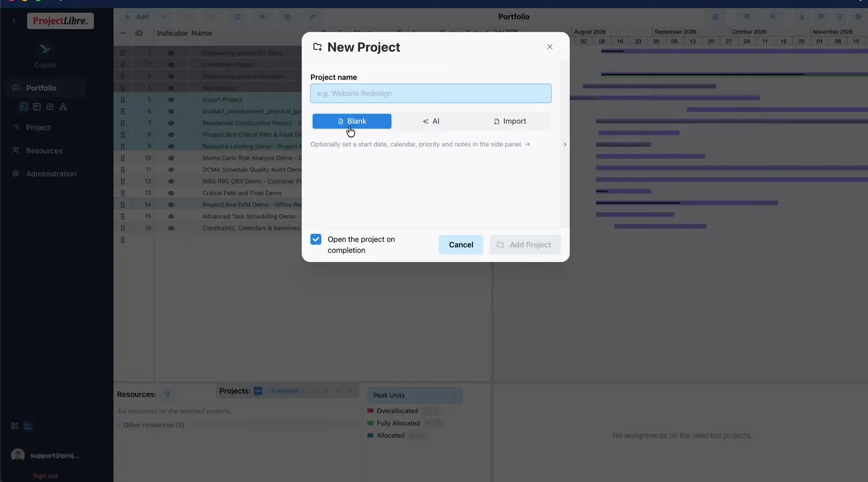Toggle 'Open the project on completion' checkbox
Image resolution: width=868 pixels, height=482 pixels.
pos(316,239)
